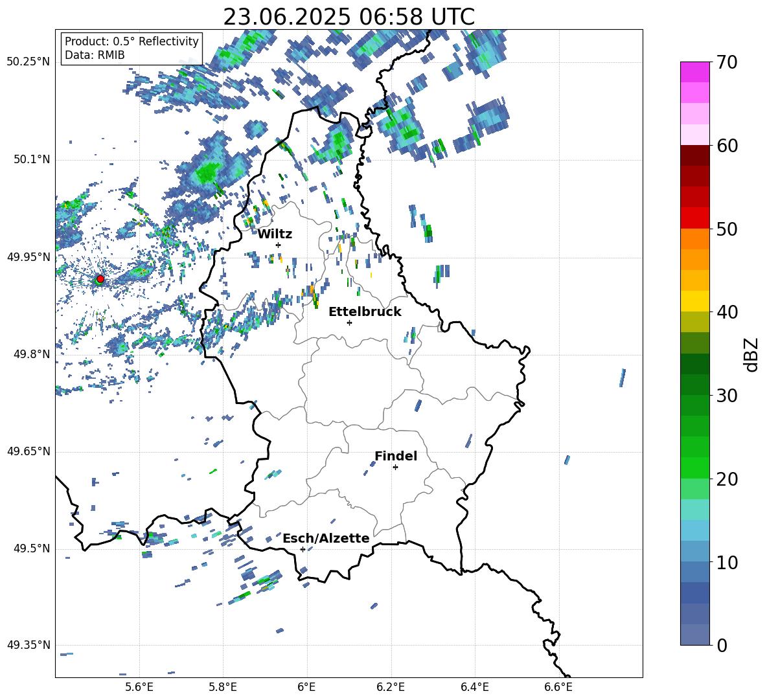Click the 'Product: 0.5° Reflectivity' label

(x=132, y=41)
